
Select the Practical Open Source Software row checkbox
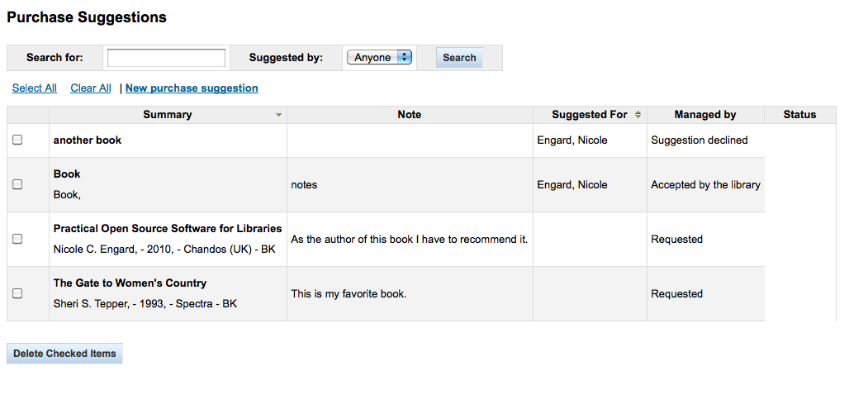click(17, 239)
